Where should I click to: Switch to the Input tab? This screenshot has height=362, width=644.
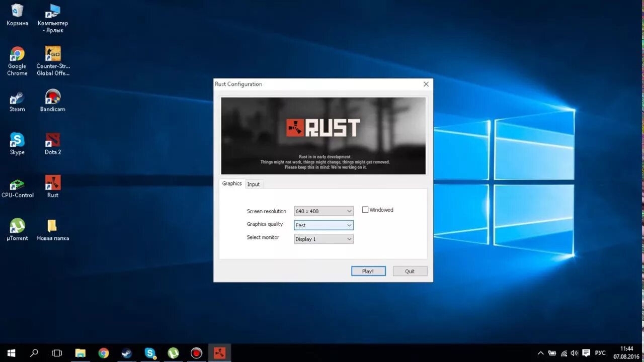point(254,185)
